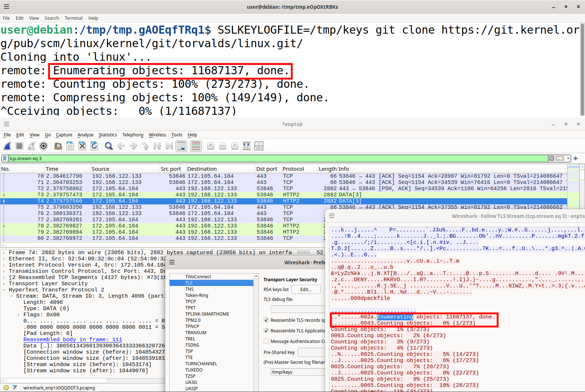Image resolution: width=585 pixels, height=392 pixels.
Task: Open terminal window hamburger menu
Action: [x=7, y=7]
